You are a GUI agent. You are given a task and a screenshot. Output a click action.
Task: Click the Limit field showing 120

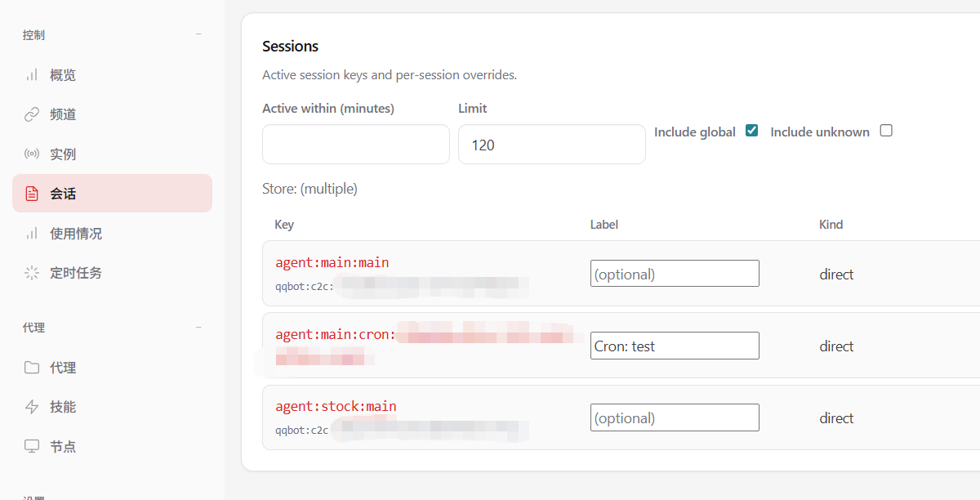point(551,145)
